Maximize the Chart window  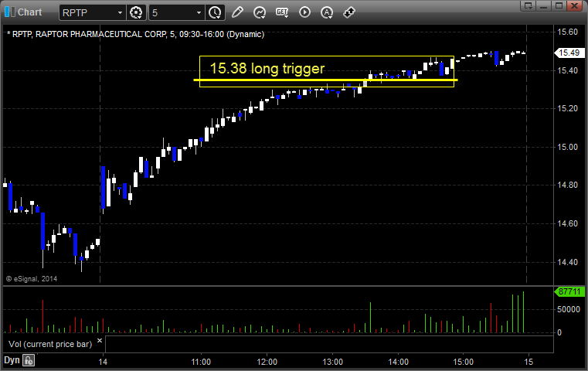[x=559, y=5]
